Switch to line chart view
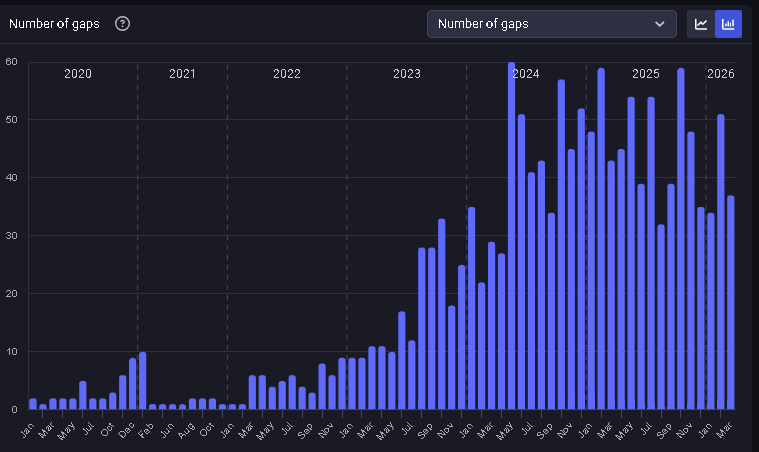The image size is (759, 452). pyautogui.click(x=701, y=24)
